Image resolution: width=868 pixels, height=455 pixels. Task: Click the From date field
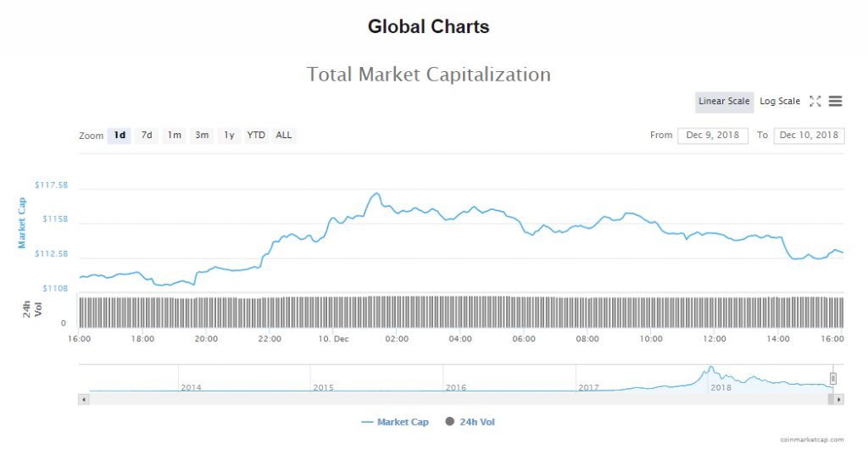click(x=712, y=136)
